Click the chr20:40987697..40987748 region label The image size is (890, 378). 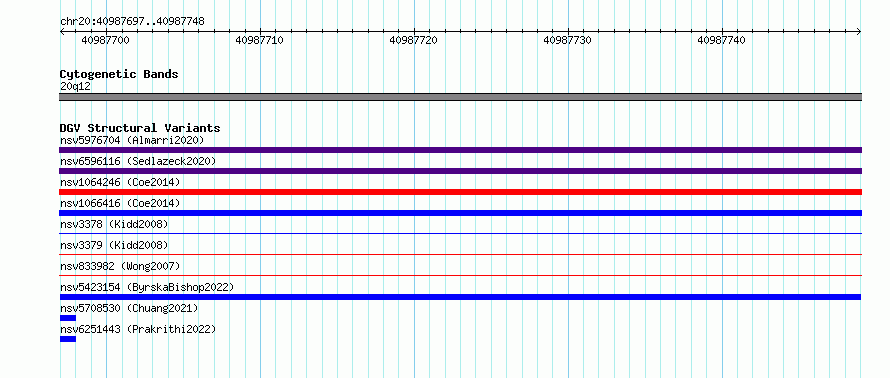132,21
